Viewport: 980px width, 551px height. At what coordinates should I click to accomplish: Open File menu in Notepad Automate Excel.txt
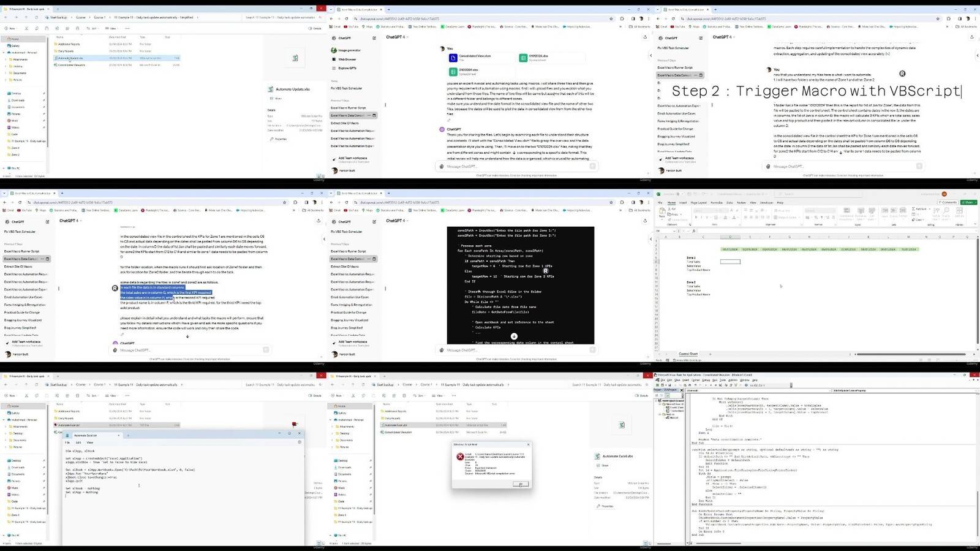68,443
